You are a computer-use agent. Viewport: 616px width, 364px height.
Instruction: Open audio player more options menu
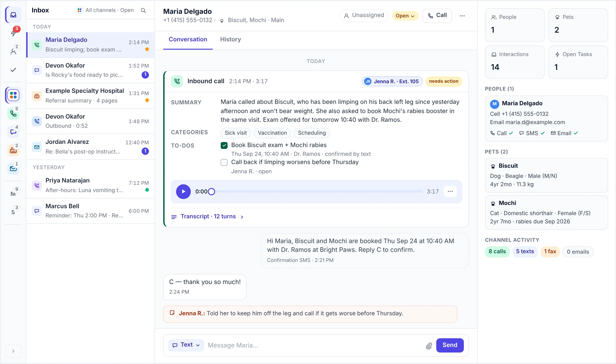pyautogui.click(x=450, y=192)
